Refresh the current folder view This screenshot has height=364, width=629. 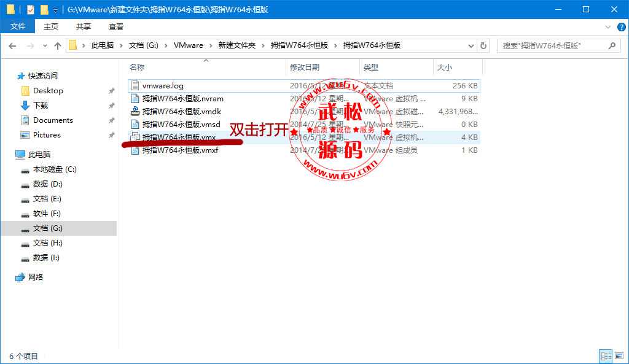483,45
